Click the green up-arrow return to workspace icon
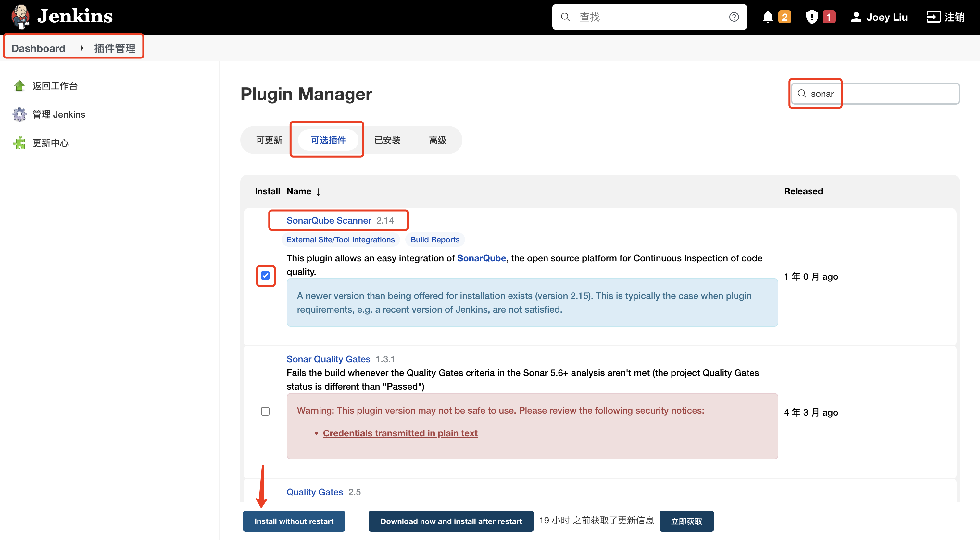This screenshot has height=540, width=980. [x=19, y=86]
